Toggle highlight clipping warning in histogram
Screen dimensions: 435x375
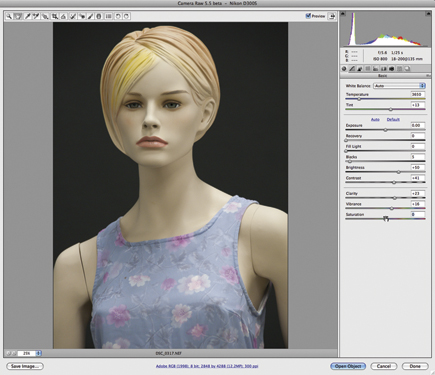428,14
